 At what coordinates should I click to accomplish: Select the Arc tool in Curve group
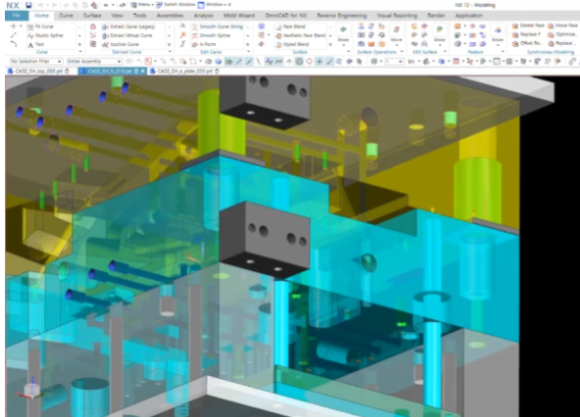tap(13, 44)
